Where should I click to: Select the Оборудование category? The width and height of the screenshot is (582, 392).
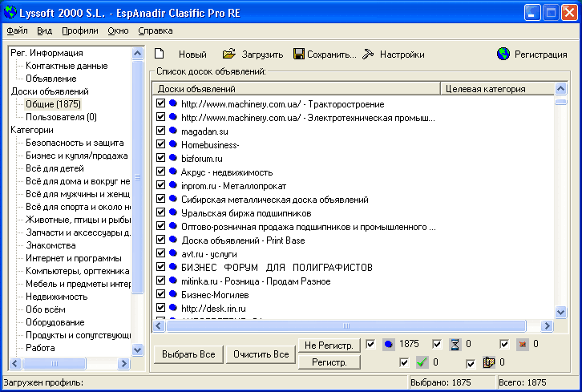pyautogui.click(x=55, y=322)
